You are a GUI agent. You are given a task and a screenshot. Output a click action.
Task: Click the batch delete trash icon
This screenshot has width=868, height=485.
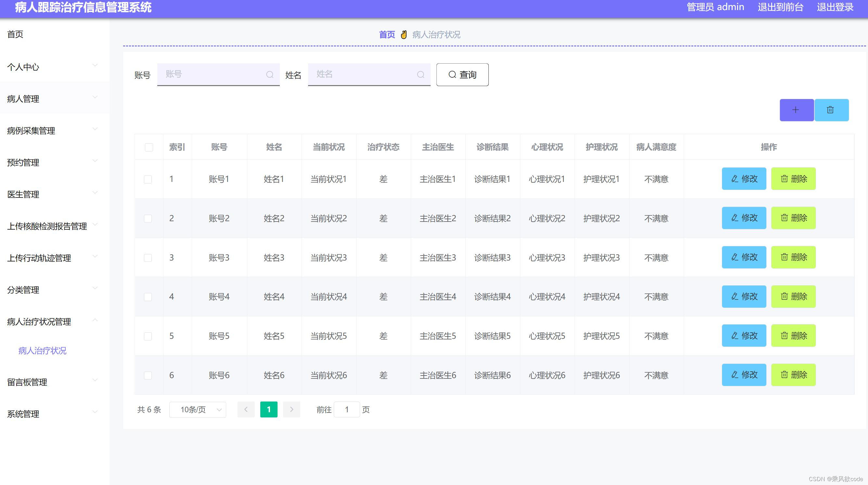831,110
